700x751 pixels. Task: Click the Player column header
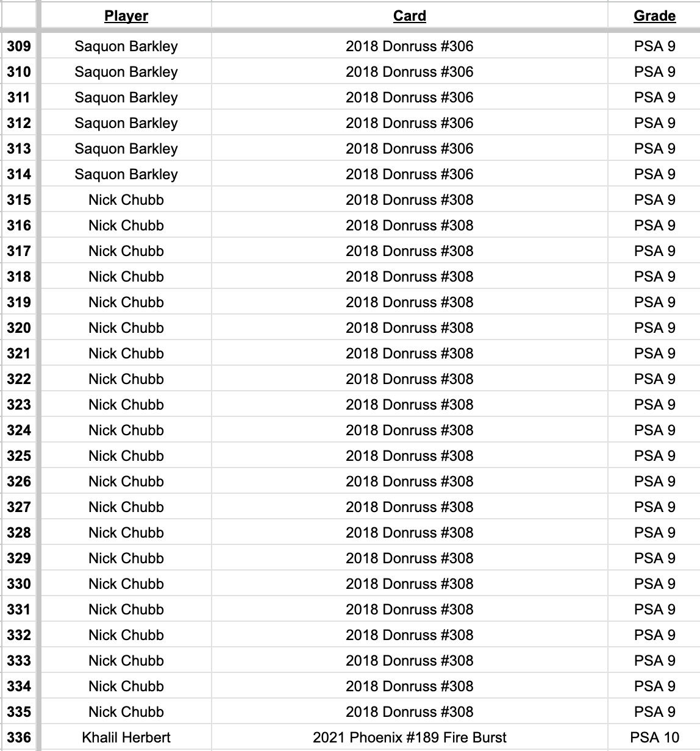126,16
